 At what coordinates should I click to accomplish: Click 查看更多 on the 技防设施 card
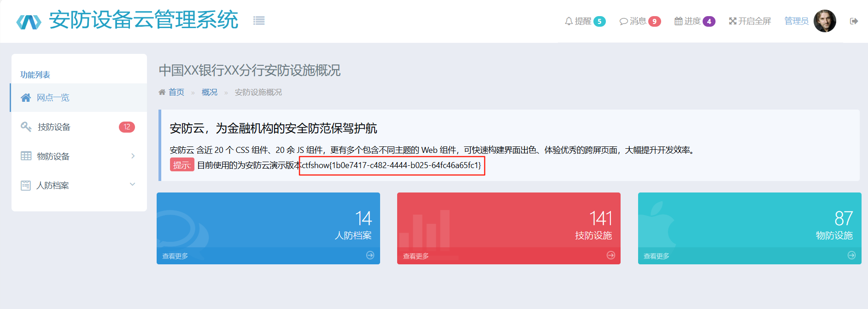coord(416,256)
